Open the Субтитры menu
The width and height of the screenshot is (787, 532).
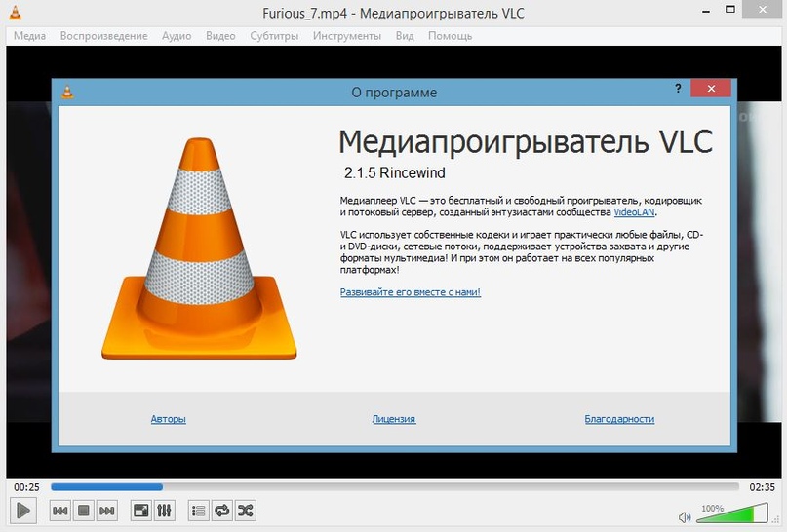[x=274, y=36]
